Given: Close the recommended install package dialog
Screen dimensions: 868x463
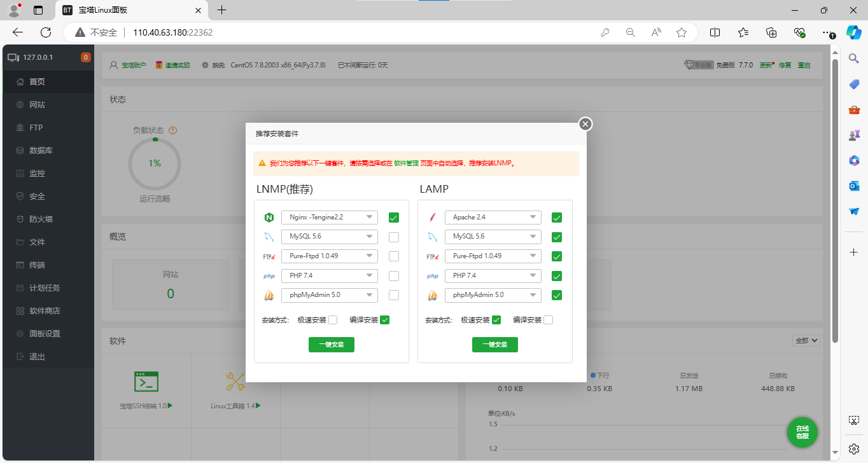Looking at the screenshot, I should tap(585, 124).
